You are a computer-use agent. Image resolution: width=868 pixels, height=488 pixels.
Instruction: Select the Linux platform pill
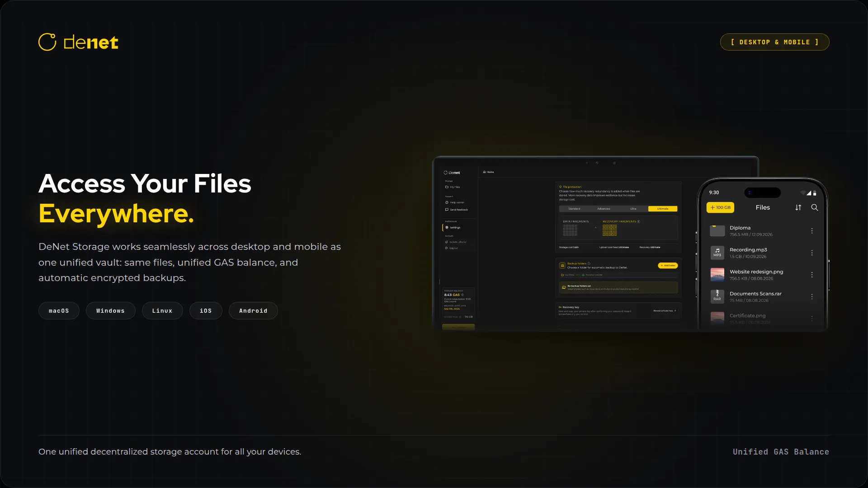click(x=162, y=311)
